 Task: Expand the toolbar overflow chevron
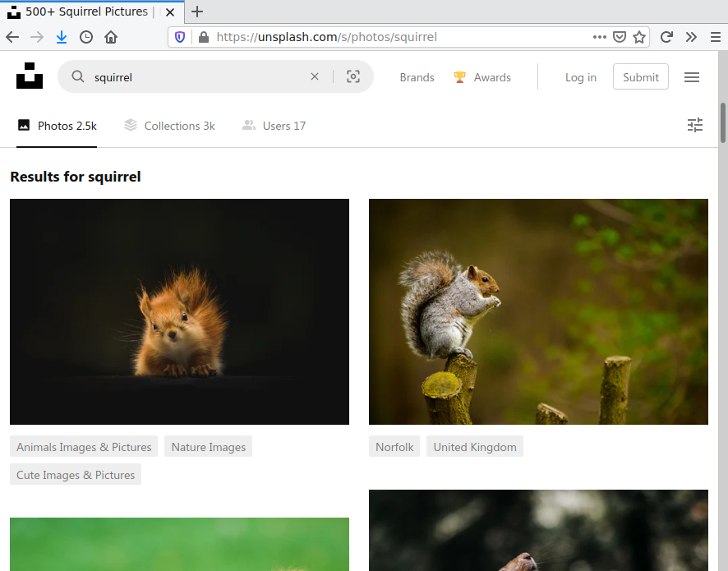click(x=691, y=37)
